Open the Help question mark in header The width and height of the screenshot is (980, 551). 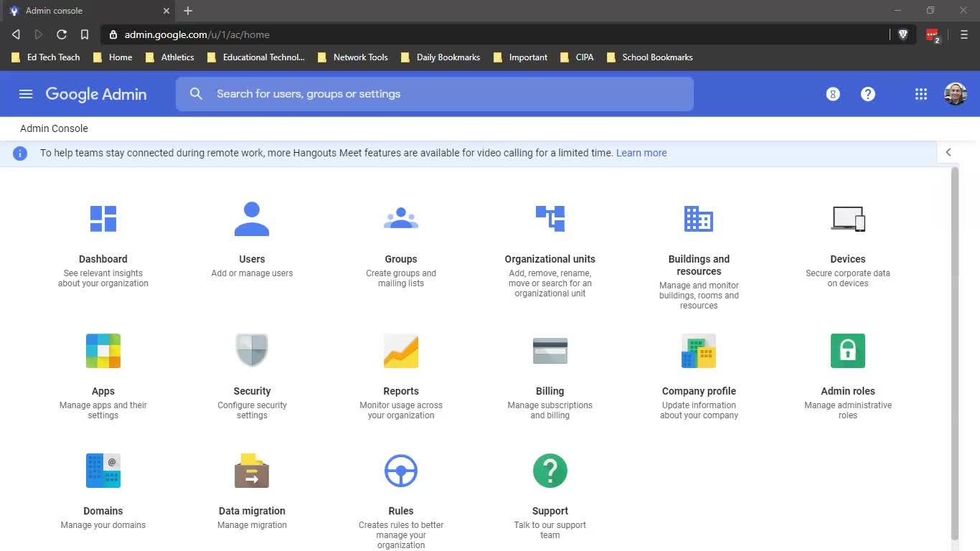click(868, 94)
